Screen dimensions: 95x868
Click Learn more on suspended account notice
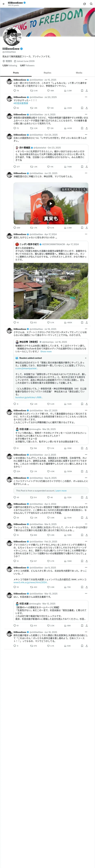(61, 491)
